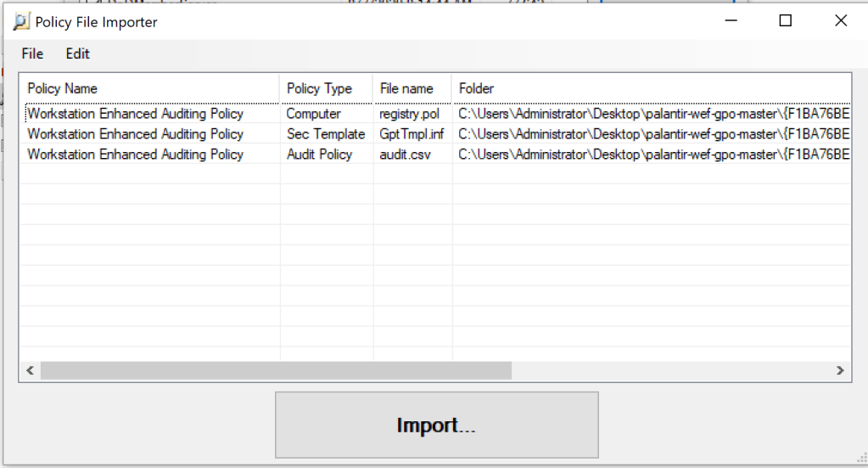Minimize the Policy File Importer window
Image resolution: width=868 pixels, height=468 pixels.
tap(730, 21)
